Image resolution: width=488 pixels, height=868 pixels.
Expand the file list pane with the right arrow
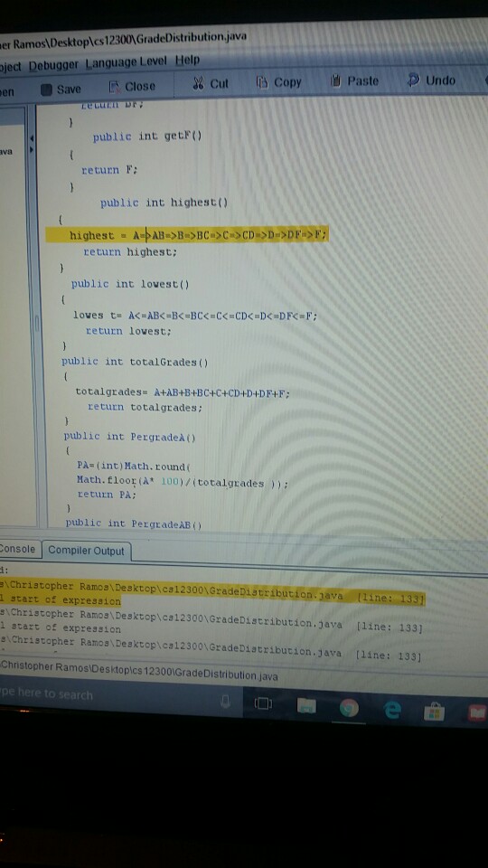(x=32, y=150)
